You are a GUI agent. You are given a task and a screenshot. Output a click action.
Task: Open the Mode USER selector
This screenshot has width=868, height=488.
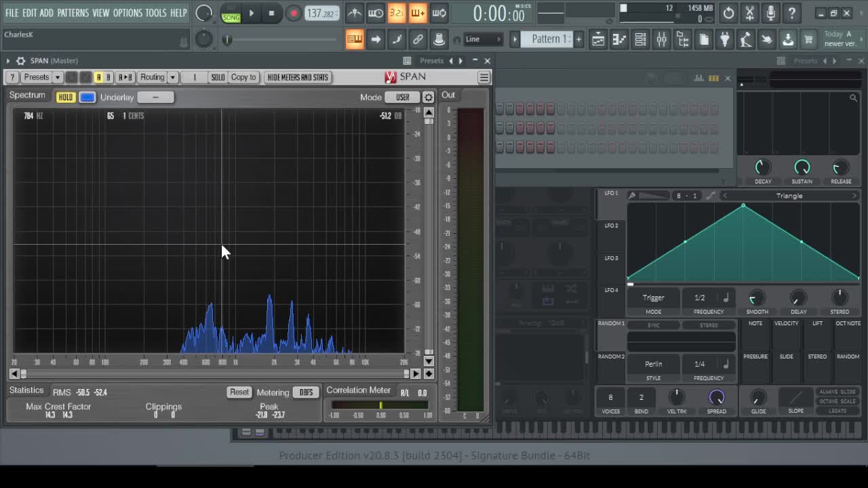403,98
